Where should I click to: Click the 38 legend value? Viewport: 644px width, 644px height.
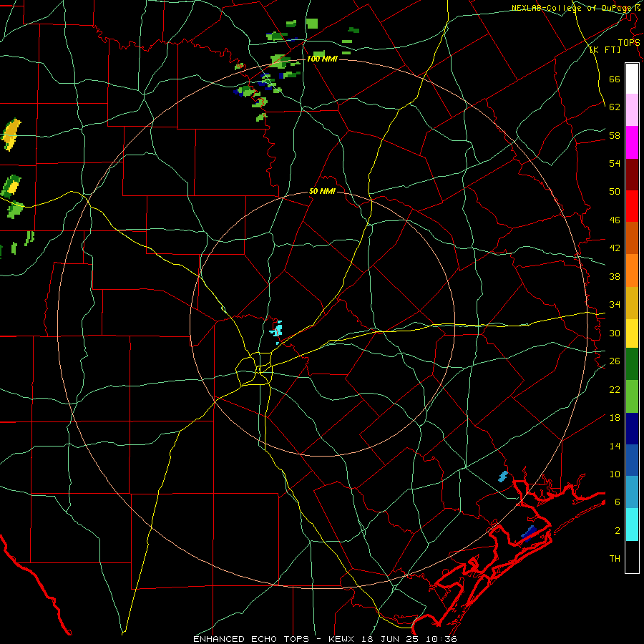pyautogui.click(x=615, y=276)
